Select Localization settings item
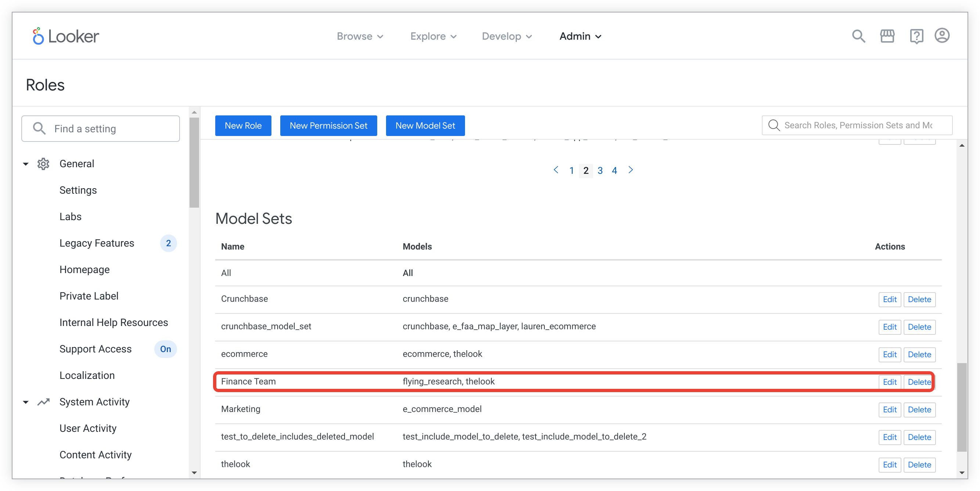This screenshot has width=980, height=491. coord(87,375)
